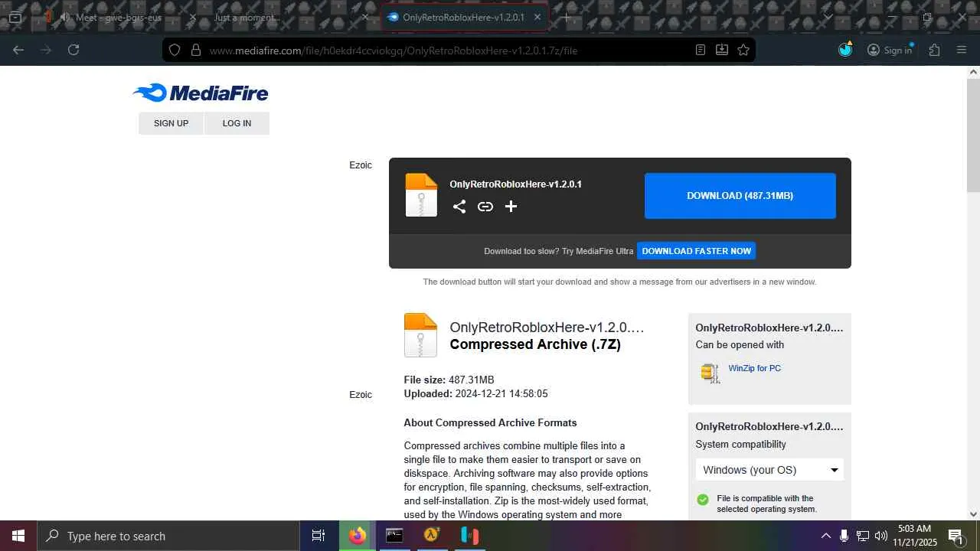980x551 pixels.
Task: Toggle reader view in the address bar
Action: (701, 50)
